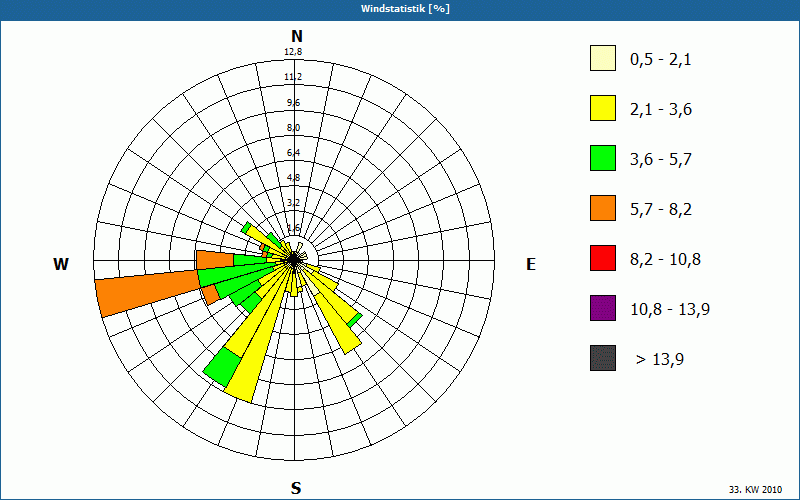
Task: Click the yellow 2,1 - 3,6 legend swatch
Action: tap(603, 108)
